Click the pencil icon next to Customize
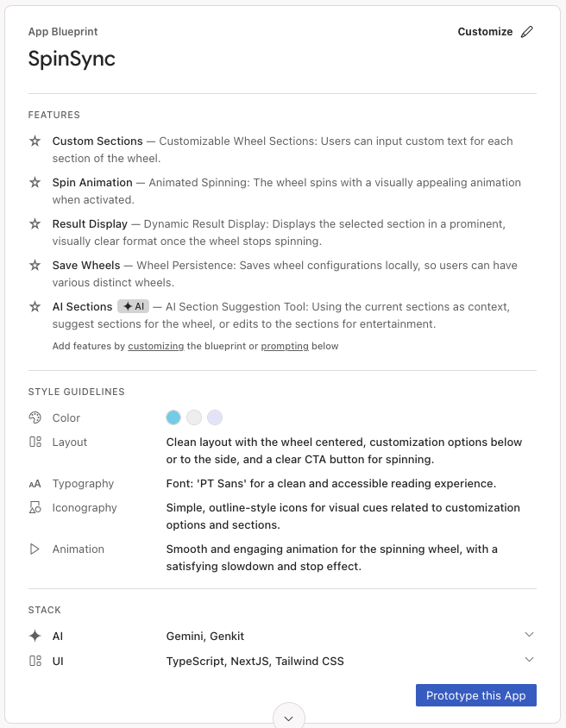Screen dimensions: 566x728 (x=527, y=30)
